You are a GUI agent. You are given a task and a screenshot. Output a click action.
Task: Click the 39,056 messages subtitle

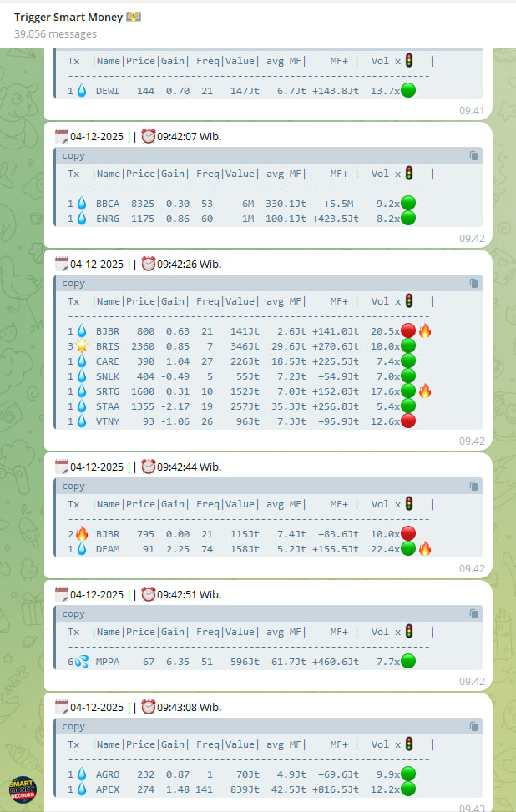[55, 34]
